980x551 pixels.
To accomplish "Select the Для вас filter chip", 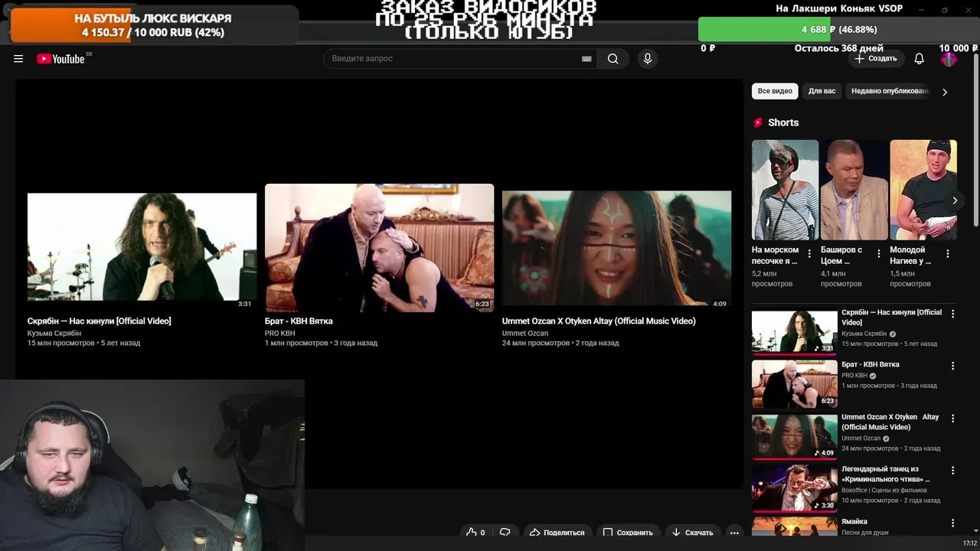I will click(822, 91).
